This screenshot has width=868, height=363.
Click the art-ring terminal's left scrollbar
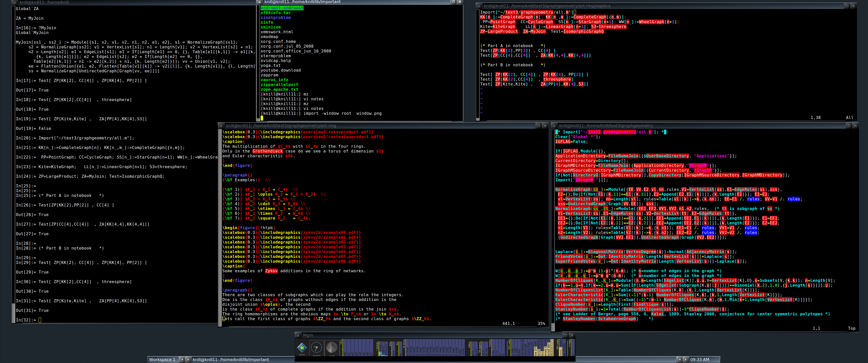(220, 226)
